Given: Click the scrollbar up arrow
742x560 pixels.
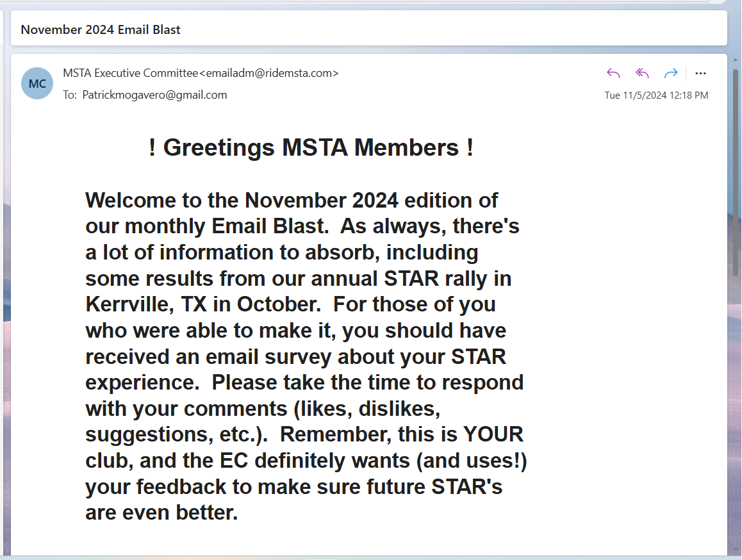Looking at the screenshot, I should [x=735, y=60].
